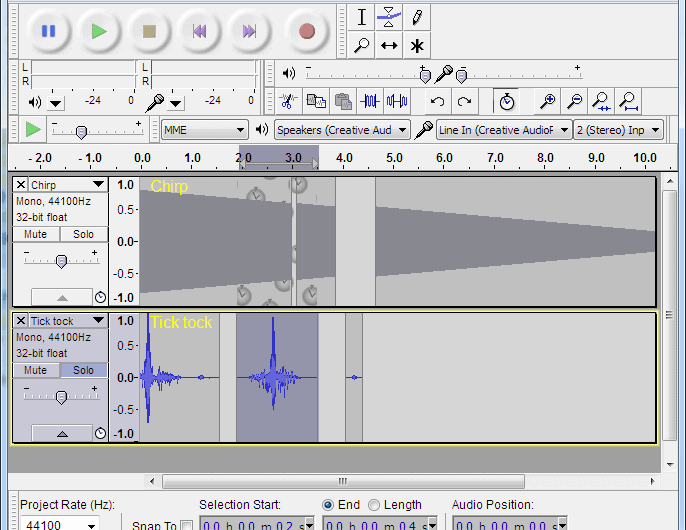The image size is (686, 530).
Task: Close the Tick tock track
Action: pos(21,321)
